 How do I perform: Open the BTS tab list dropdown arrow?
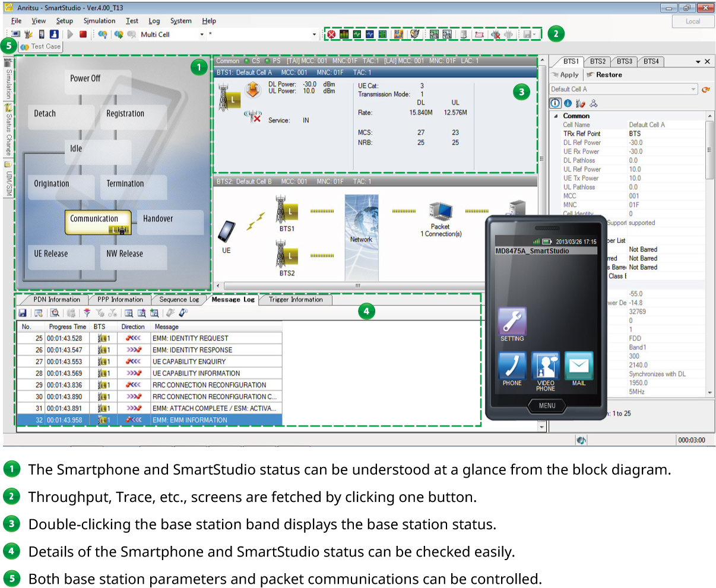click(x=698, y=62)
